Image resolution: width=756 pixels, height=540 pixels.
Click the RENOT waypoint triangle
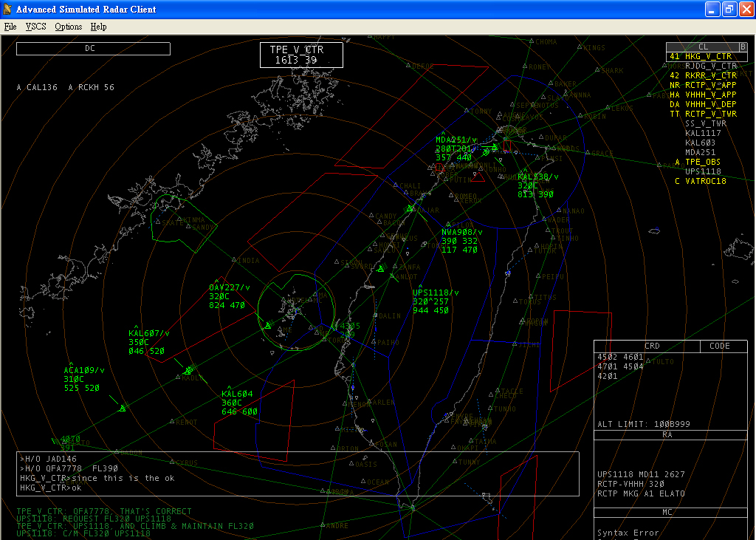pos(172,422)
